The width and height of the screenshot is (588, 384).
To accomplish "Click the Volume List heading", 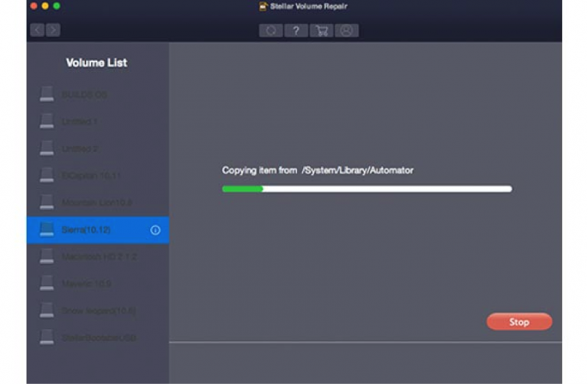I will tap(96, 63).
